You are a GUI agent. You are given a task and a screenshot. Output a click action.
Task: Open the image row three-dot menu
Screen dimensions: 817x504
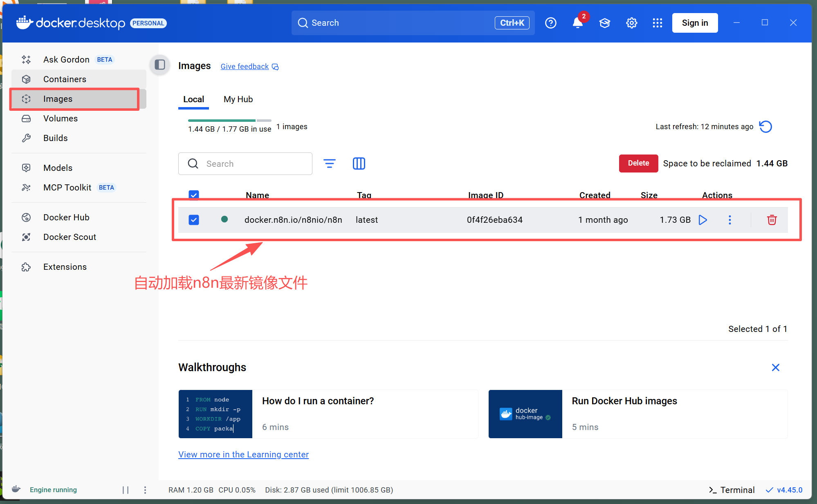(729, 220)
